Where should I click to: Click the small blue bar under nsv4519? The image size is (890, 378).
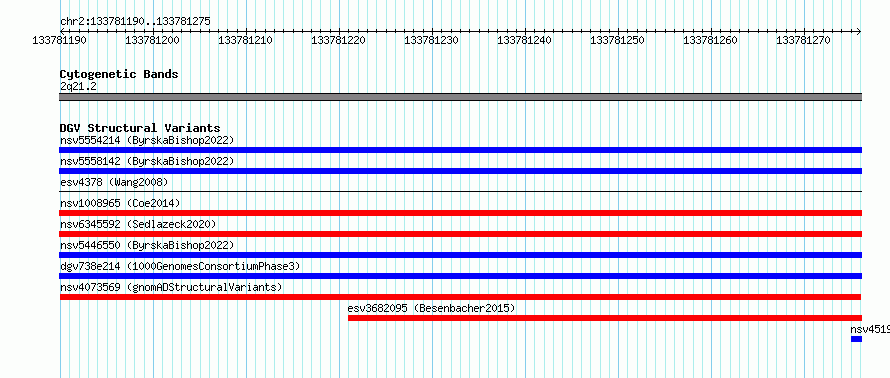point(857,339)
